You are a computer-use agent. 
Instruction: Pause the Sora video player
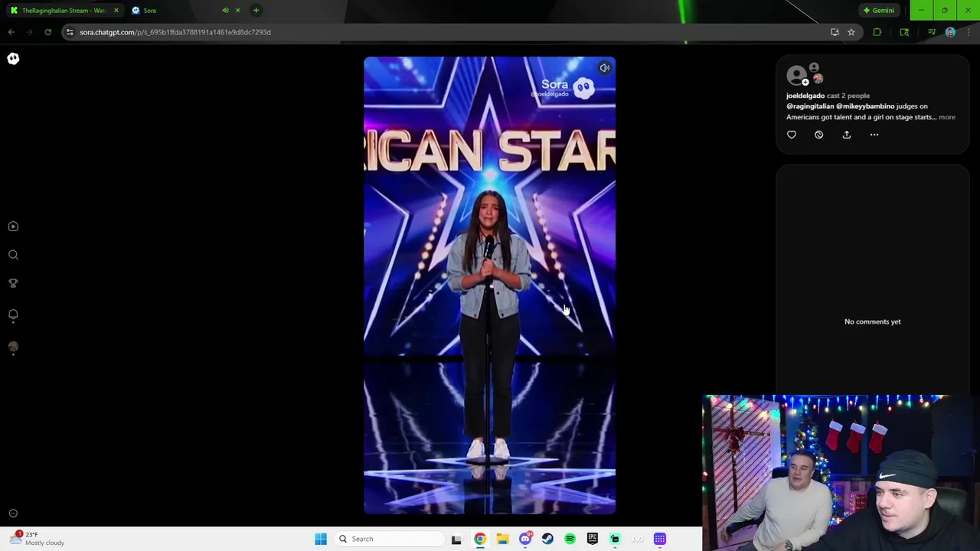(x=489, y=285)
